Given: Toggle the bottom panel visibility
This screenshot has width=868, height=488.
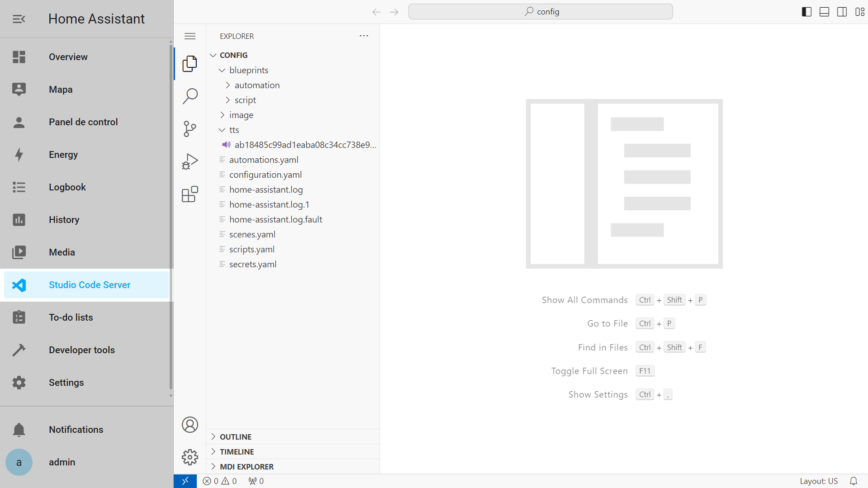Looking at the screenshot, I should tap(824, 12).
